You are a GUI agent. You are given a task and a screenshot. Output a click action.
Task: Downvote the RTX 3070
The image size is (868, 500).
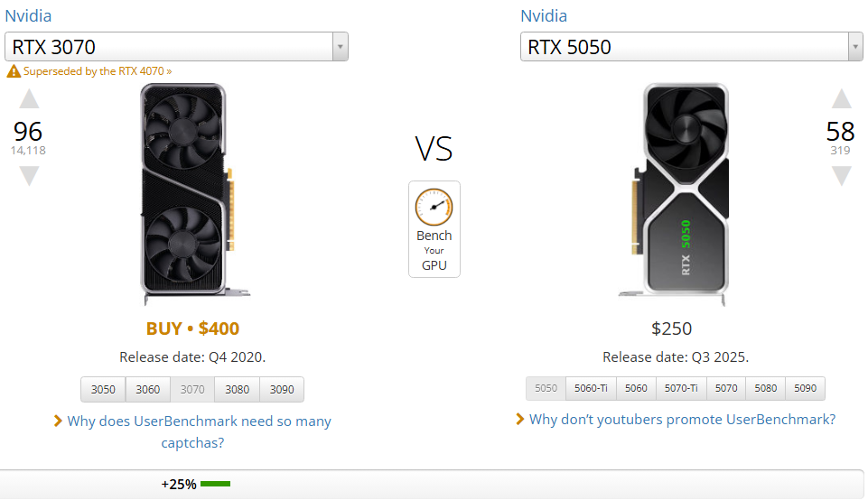29,175
